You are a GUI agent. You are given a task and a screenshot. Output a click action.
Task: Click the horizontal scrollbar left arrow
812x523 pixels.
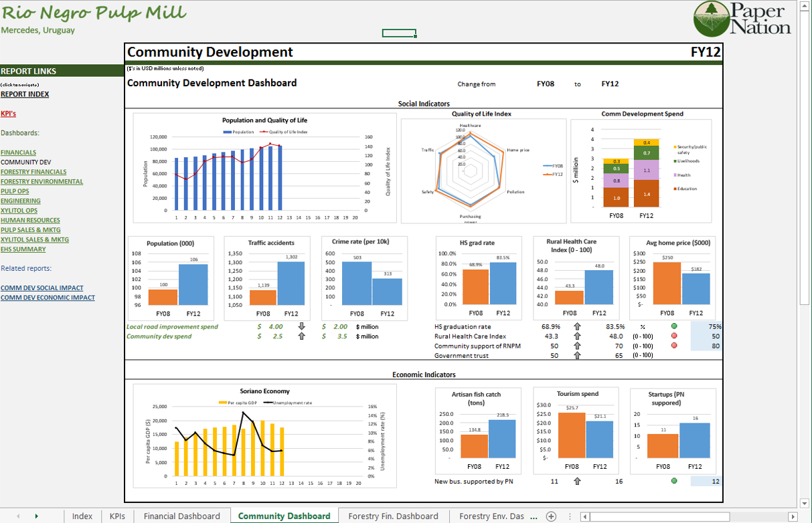[584, 516]
